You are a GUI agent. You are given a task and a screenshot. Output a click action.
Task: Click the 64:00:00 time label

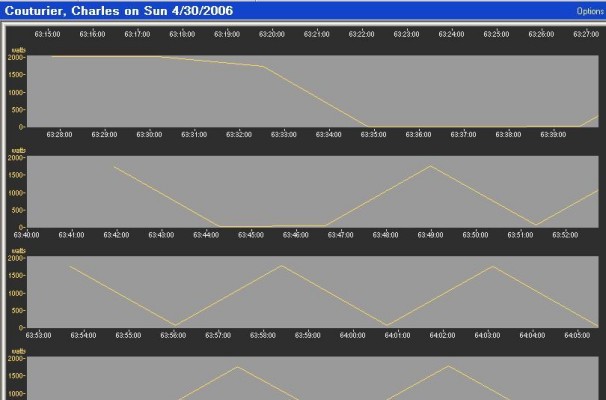point(352,335)
